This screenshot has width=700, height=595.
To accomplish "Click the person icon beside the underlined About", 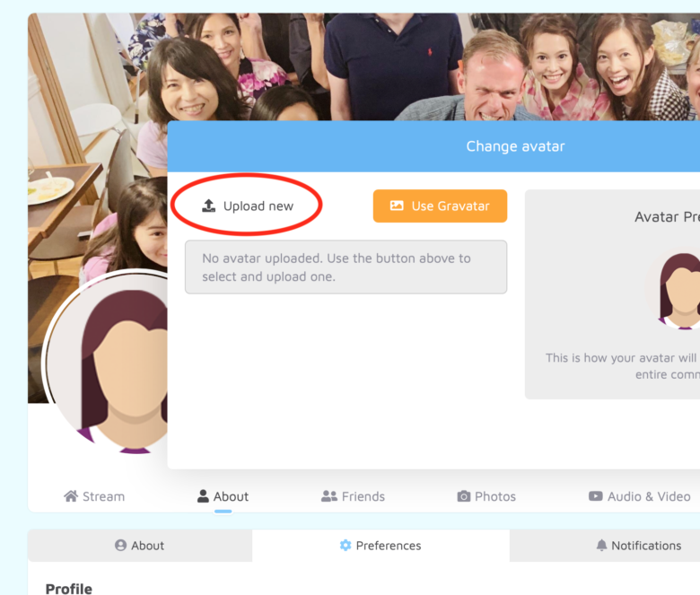I will tap(203, 496).
